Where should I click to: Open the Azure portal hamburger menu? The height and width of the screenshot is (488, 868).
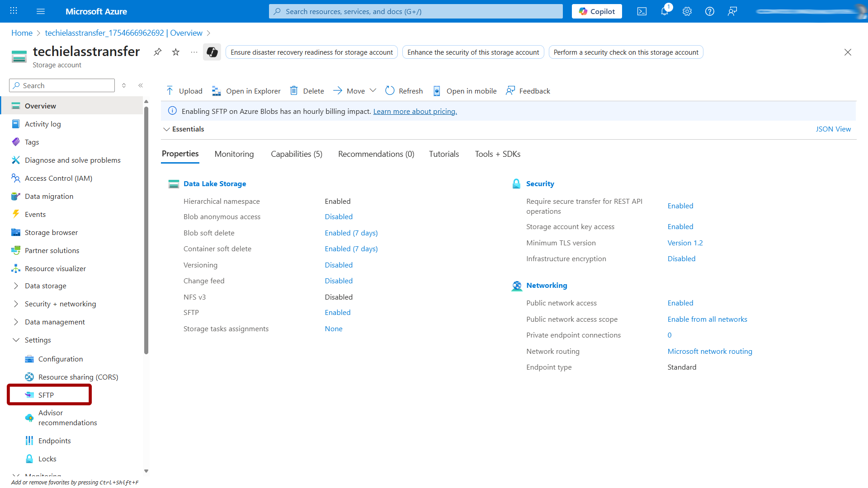click(x=41, y=11)
